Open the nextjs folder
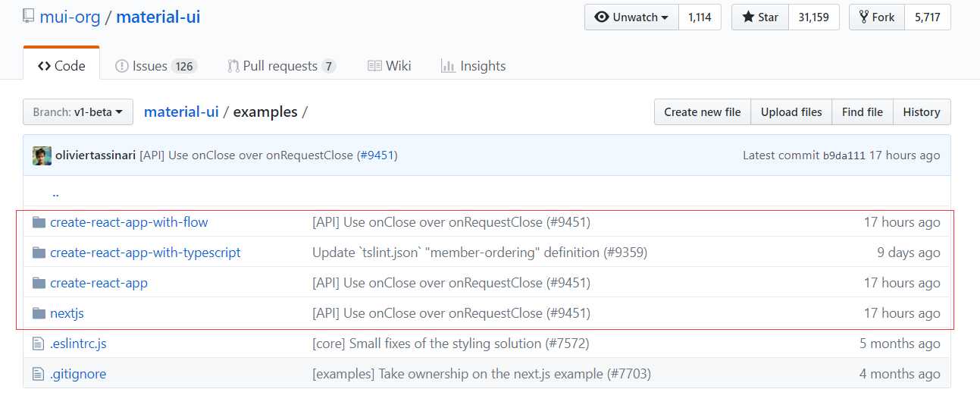 (x=67, y=313)
